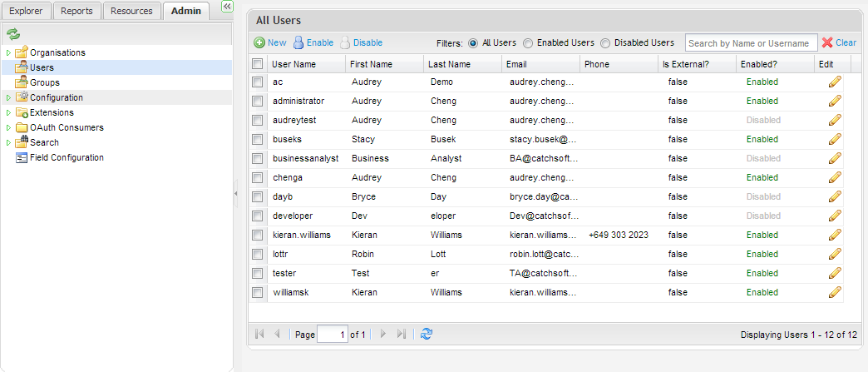Click the refresh icon in the pagination bar
This screenshot has height=372, width=868.
(427, 334)
